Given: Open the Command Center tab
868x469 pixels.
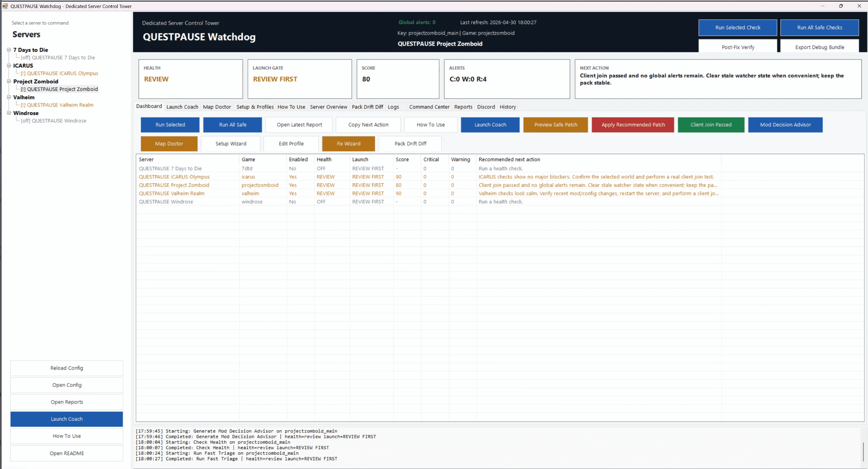Looking at the screenshot, I should pos(429,107).
